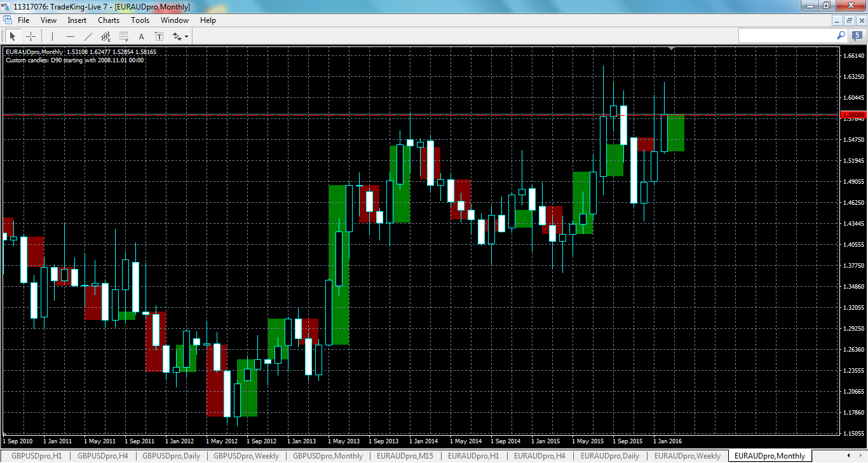Switch to the GBPUSDpro,Weekly chart tab
The image size is (868, 463).
pos(246,456)
